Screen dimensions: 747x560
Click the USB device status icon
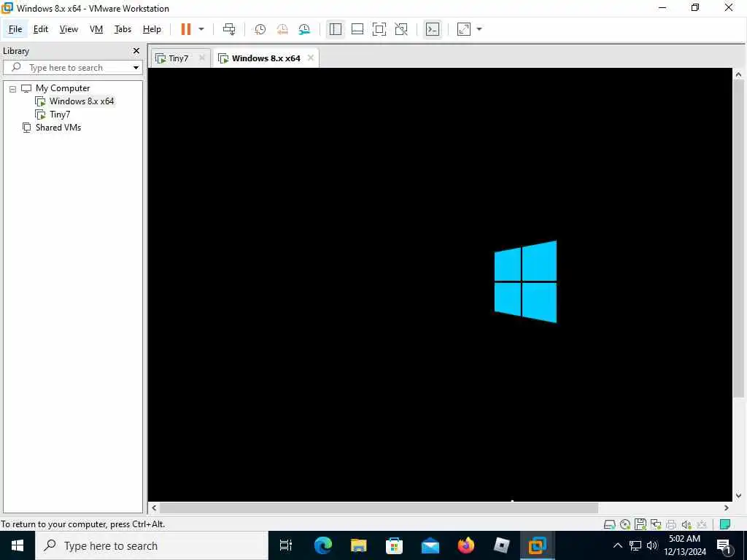click(x=701, y=525)
